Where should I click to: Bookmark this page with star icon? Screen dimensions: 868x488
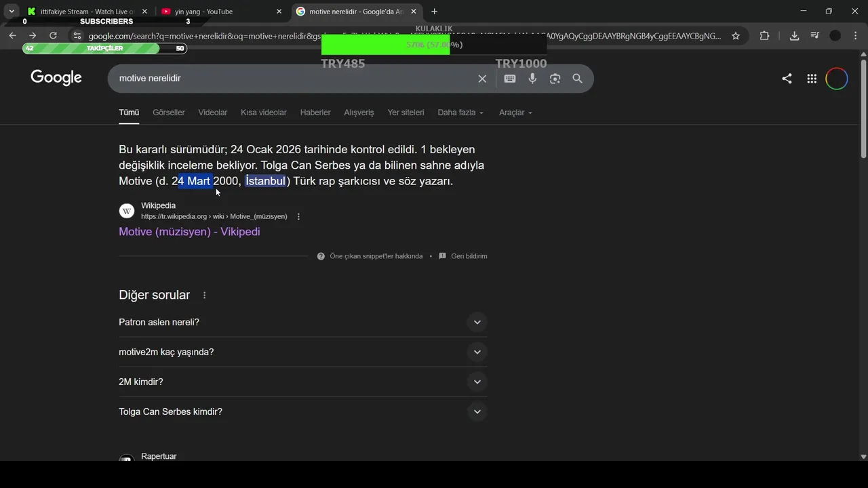coord(736,36)
